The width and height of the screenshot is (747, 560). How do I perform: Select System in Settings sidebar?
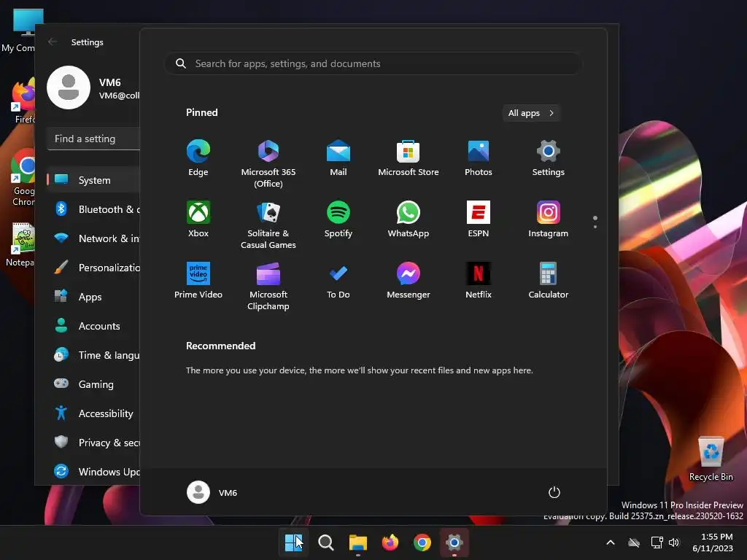click(x=94, y=180)
